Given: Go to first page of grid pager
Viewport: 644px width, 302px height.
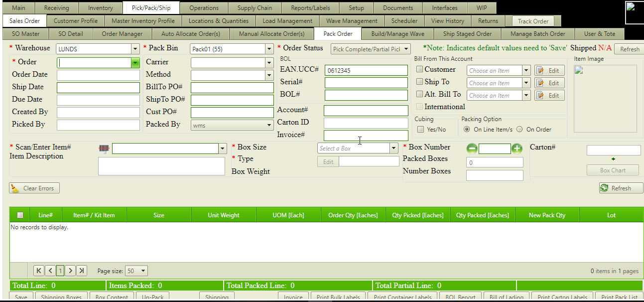Looking at the screenshot, I should click(x=39, y=271).
